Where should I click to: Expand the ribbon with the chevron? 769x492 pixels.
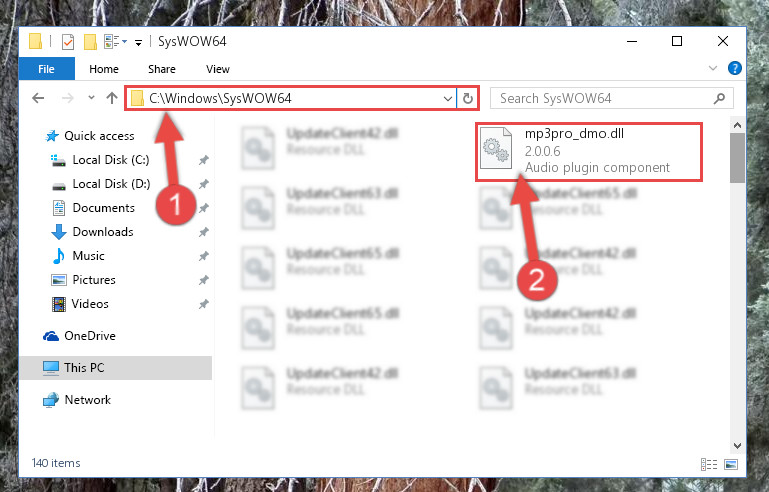click(x=713, y=68)
